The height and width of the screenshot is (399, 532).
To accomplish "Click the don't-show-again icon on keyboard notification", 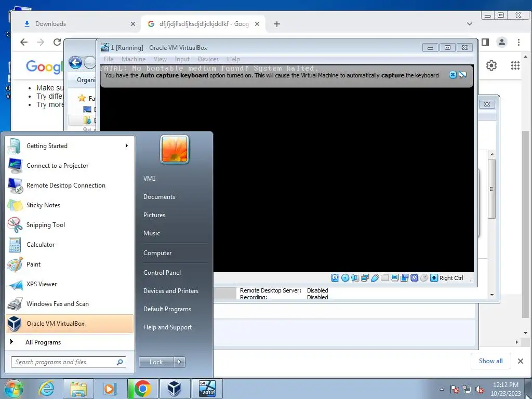I will click(x=463, y=75).
